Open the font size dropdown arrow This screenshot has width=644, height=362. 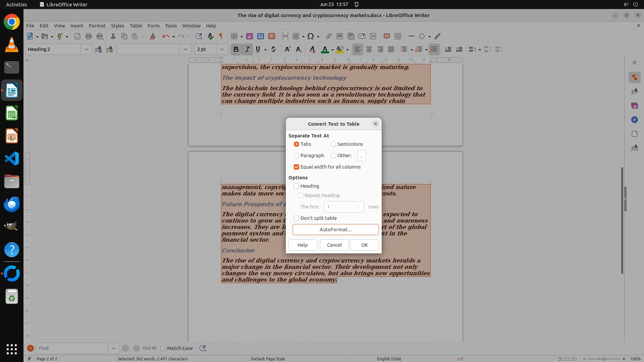tap(222, 49)
